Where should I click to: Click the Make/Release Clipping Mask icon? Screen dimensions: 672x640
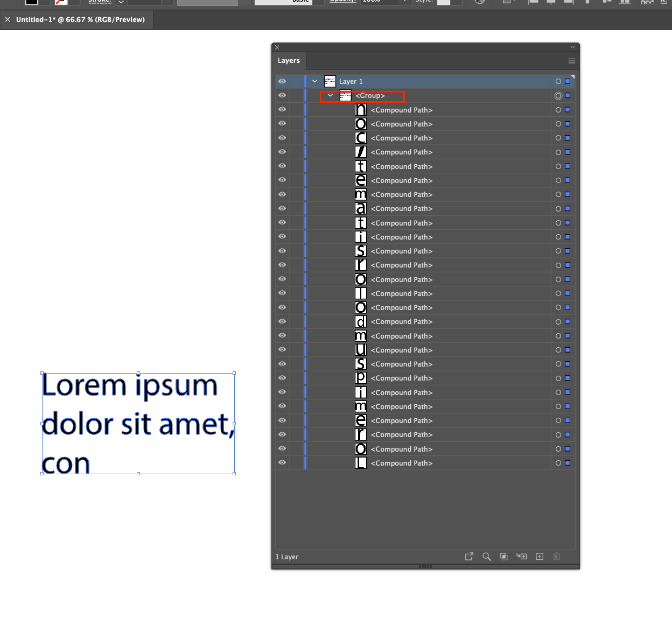point(503,557)
